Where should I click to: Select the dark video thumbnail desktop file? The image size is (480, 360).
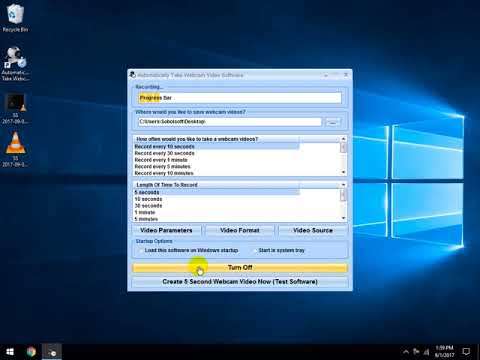point(15,108)
